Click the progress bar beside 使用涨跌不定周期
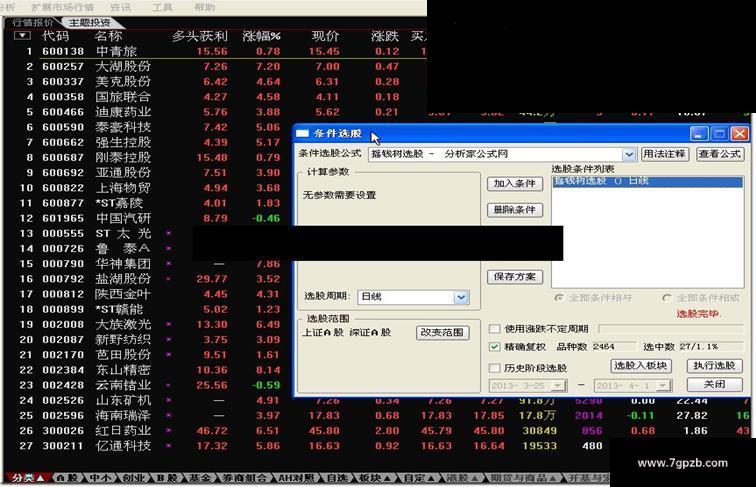 click(x=671, y=329)
